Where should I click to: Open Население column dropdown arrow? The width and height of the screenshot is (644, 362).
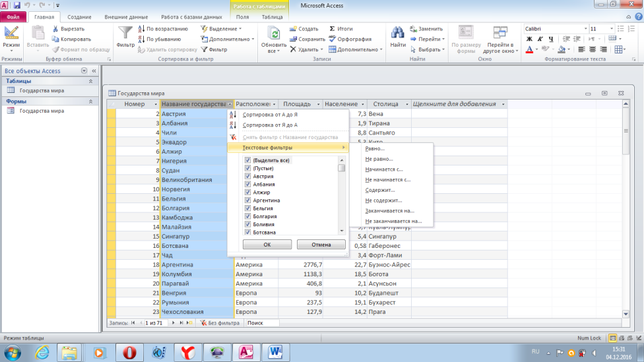click(363, 104)
